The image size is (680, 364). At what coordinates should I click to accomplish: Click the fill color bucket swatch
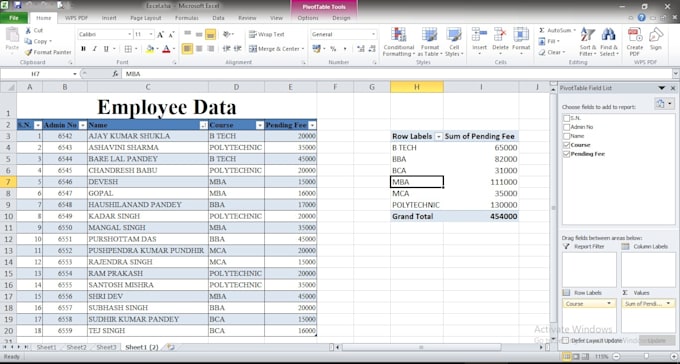(x=150, y=49)
